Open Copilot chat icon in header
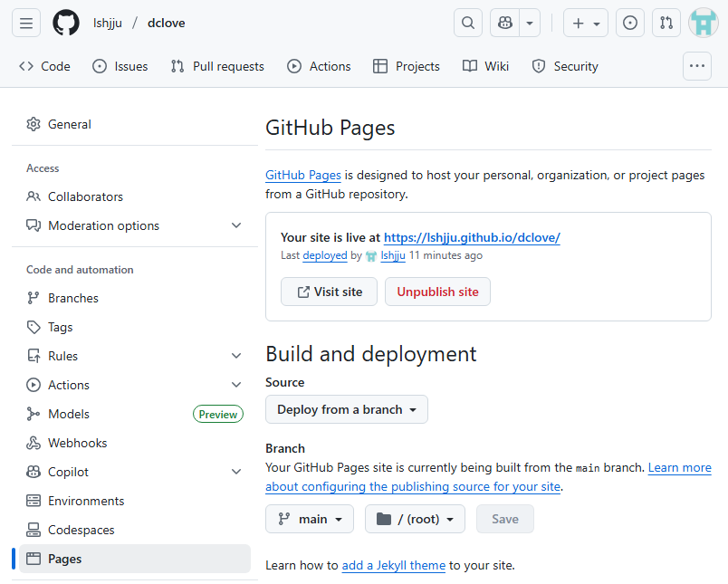 pyautogui.click(x=505, y=23)
